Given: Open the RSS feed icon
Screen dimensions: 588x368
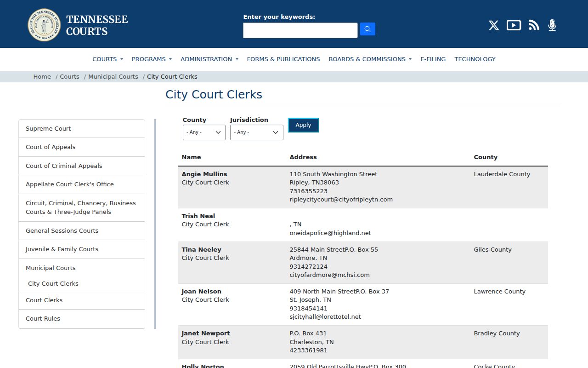Looking at the screenshot, I should click(x=534, y=25).
